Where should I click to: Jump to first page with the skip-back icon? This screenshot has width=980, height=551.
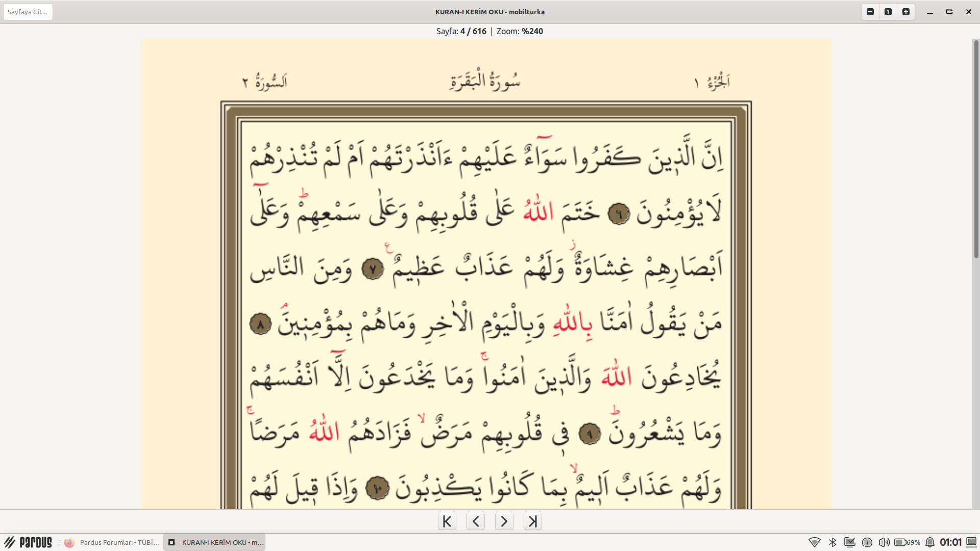point(447,521)
